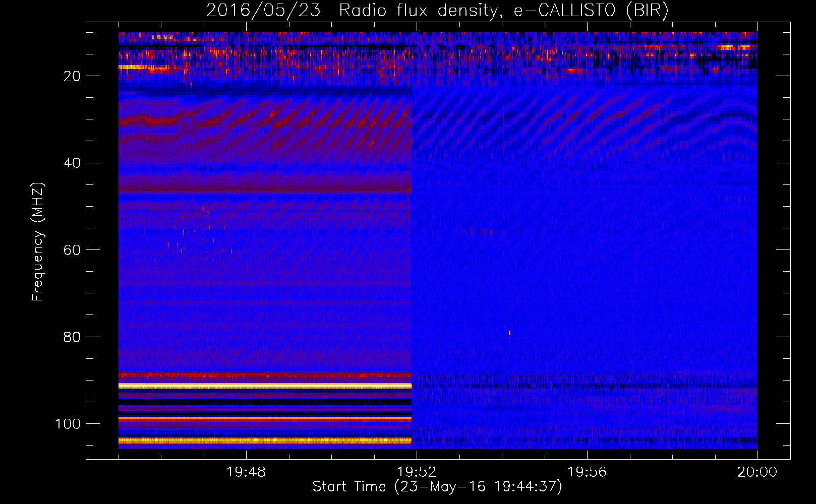
Task: Click the bright white band near 91 MHz
Action: [265, 386]
